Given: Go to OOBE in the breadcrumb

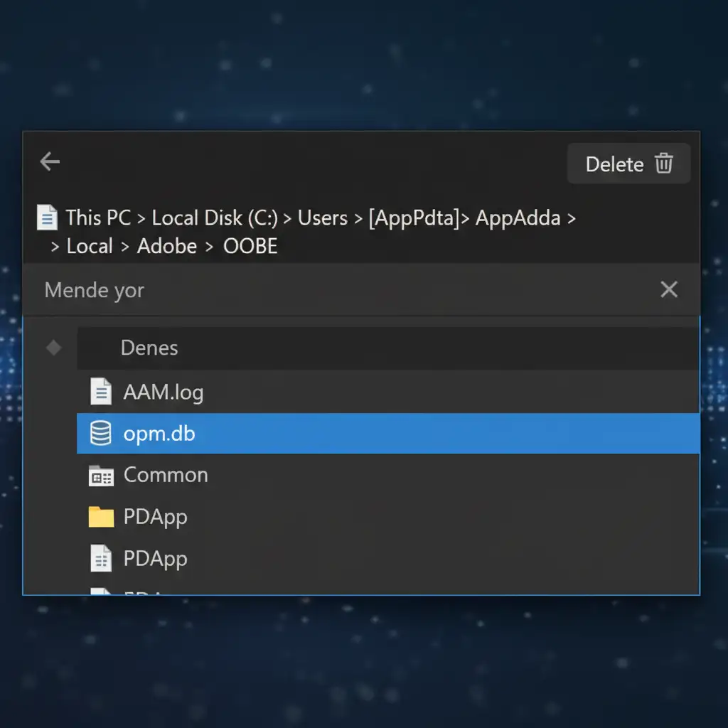Looking at the screenshot, I should click(250, 247).
